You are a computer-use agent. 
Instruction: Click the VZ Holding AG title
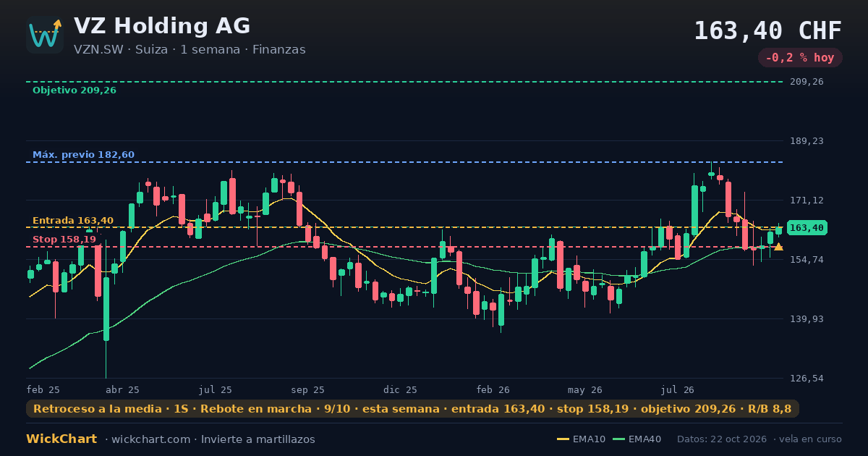point(162,26)
